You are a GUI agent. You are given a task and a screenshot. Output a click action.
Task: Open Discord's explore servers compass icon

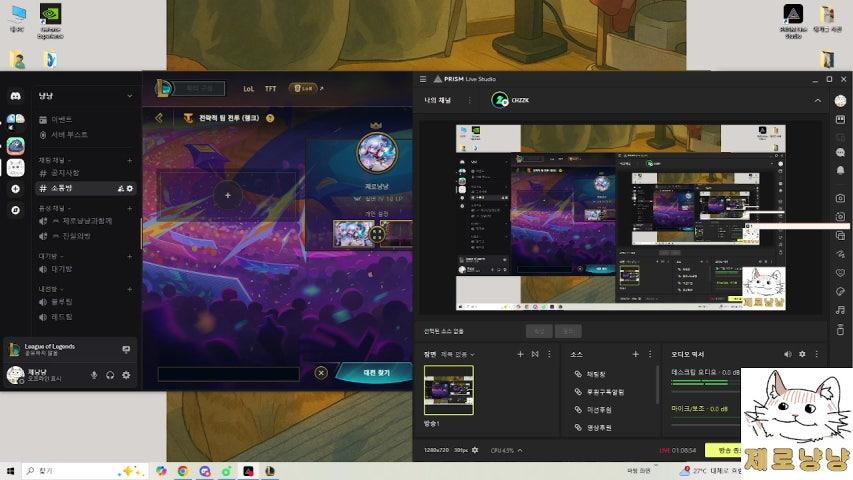(x=16, y=210)
